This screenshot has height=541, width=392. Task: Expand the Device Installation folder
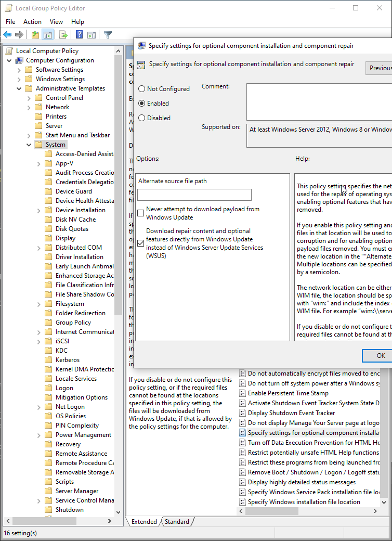[39, 210]
